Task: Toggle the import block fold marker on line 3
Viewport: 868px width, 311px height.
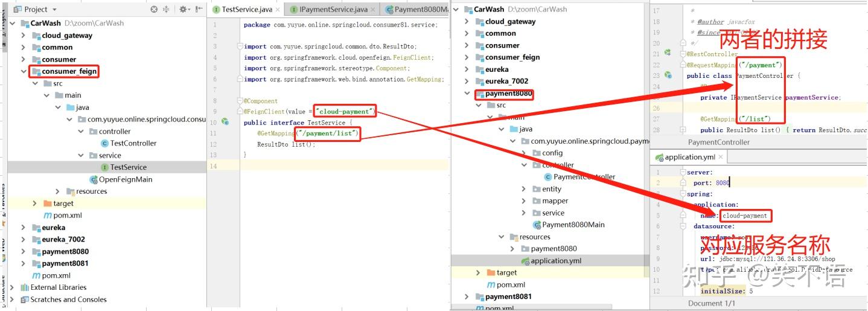Action: click(x=240, y=46)
